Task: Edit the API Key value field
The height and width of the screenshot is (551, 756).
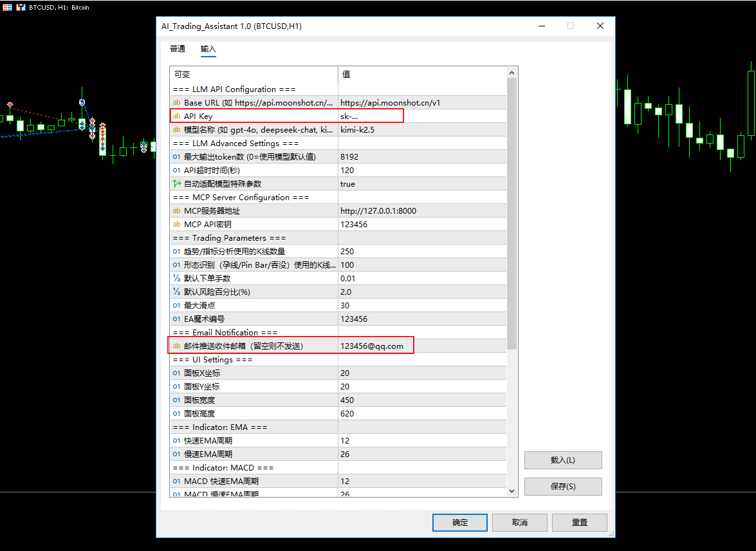Action: pyautogui.click(x=422, y=117)
